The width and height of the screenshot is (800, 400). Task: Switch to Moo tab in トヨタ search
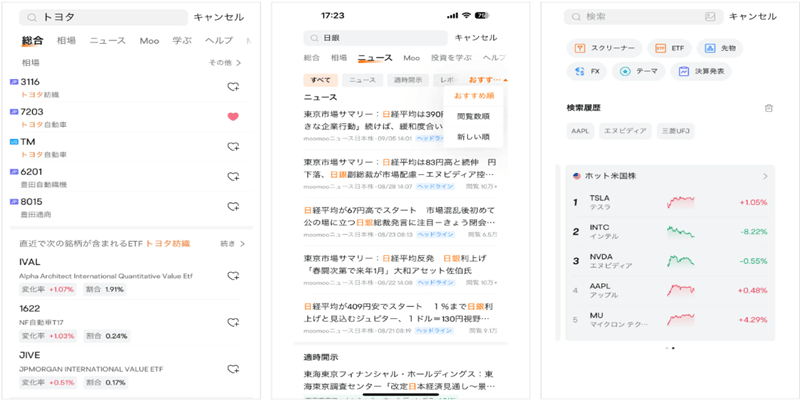pyautogui.click(x=149, y=41)
